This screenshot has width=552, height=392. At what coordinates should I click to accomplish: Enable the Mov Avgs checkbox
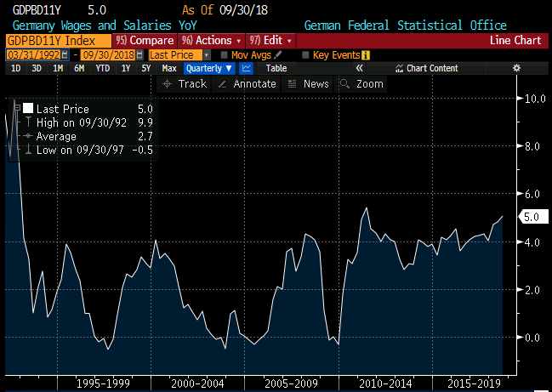pos(224,54)
